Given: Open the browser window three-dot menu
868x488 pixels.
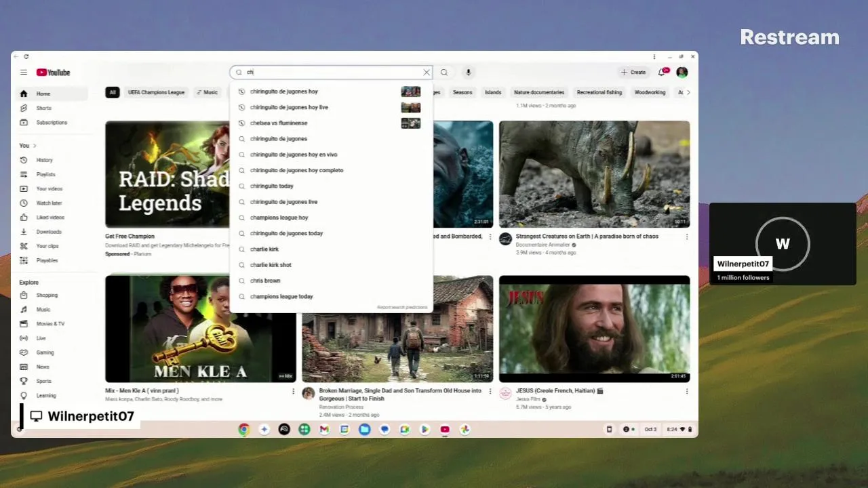Looking at the screenshot, I should coord(654,57).
